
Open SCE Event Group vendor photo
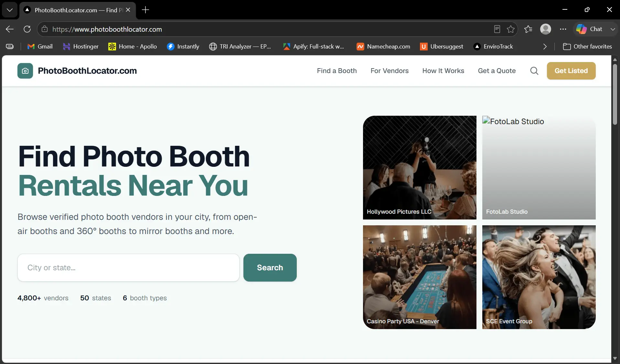tap(539, 277)
